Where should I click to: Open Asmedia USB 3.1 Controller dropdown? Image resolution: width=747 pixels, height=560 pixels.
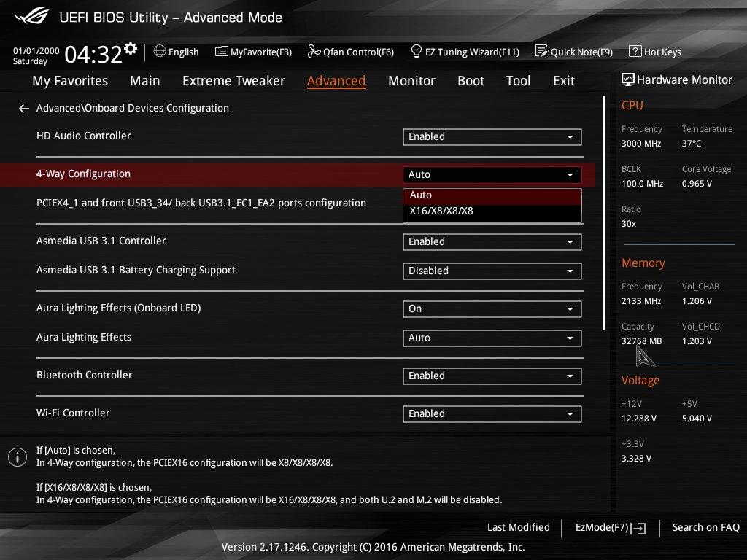point(492,242)
